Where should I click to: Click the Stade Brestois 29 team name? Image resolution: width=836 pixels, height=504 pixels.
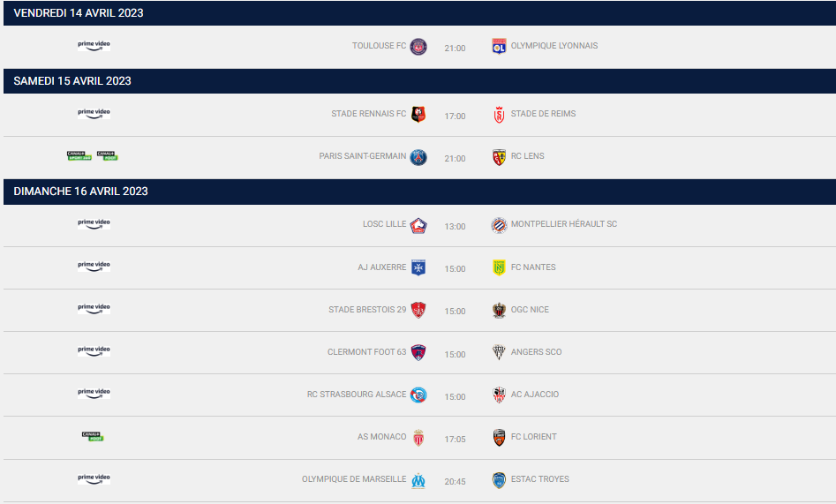pos(367,310)
